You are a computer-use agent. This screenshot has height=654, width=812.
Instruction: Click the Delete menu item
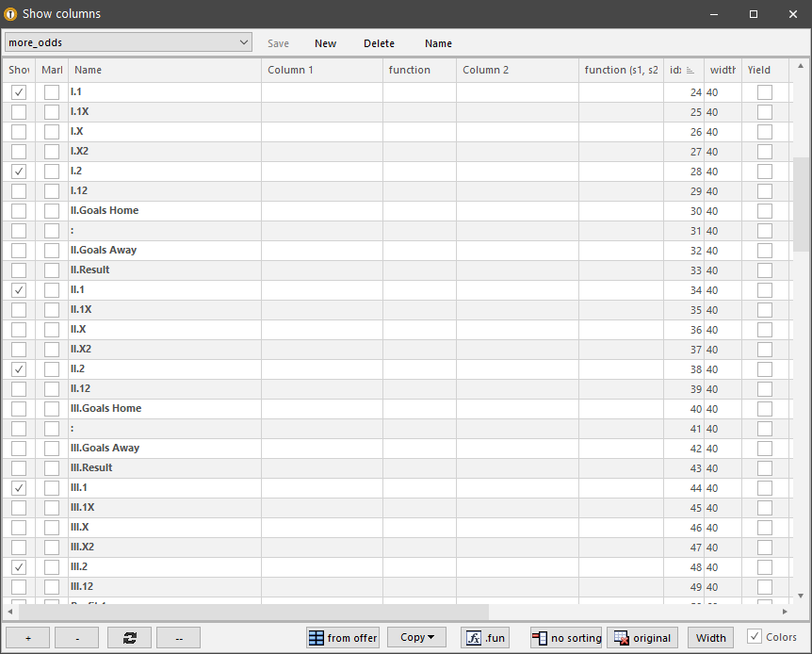point(379,43)
